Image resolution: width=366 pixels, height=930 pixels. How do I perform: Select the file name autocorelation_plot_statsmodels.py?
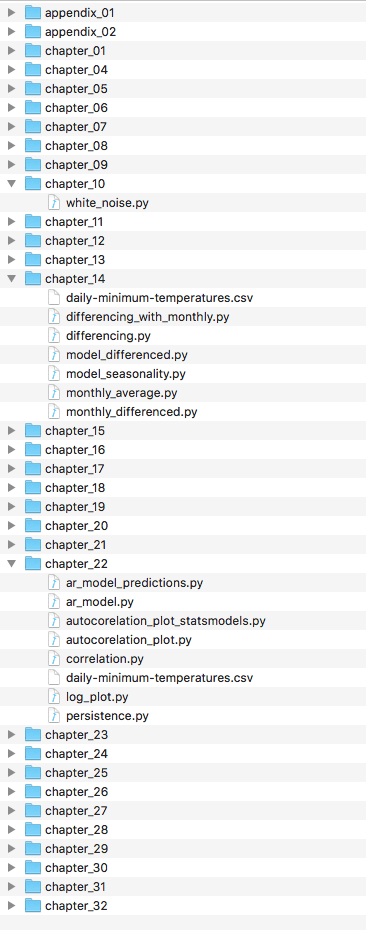pyautogui.click(x=166, y=621)
